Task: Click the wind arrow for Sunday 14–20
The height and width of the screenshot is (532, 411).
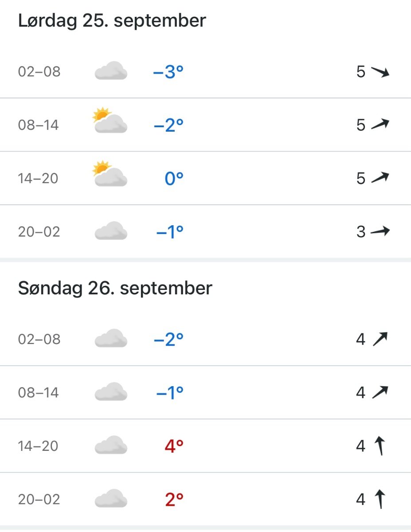Action: pyautogui.click(x=379, y=446)
